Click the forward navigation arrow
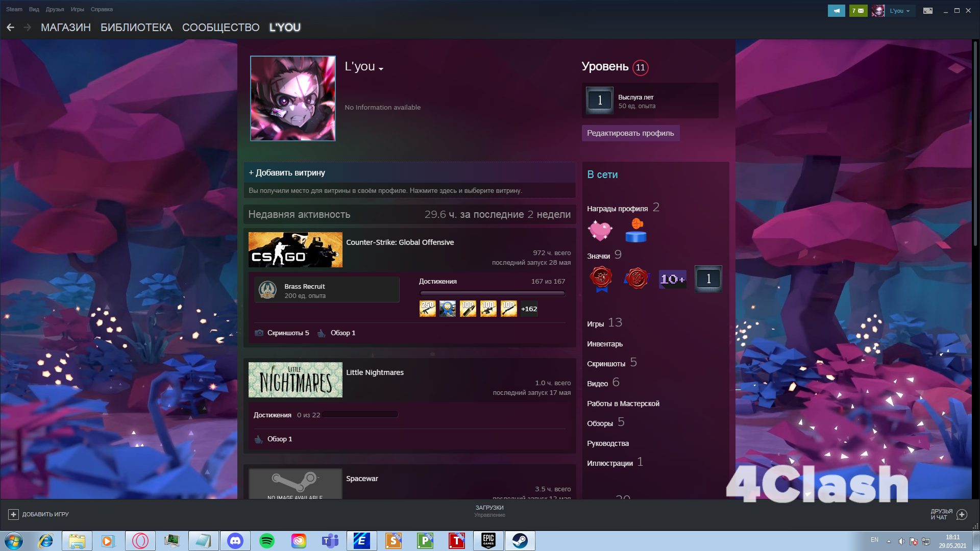The width and height of the screenshot is (980, 551). tap(28, 28)
